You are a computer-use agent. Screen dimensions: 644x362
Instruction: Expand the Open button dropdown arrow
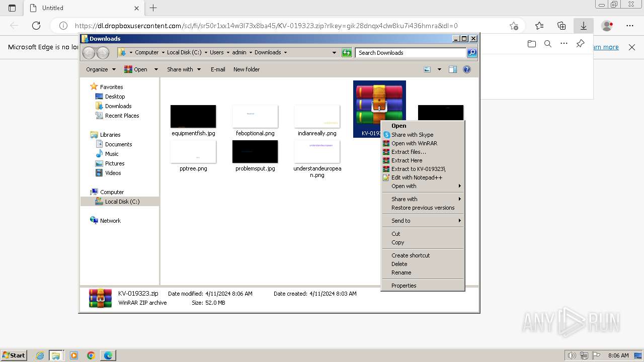[156, 69]
